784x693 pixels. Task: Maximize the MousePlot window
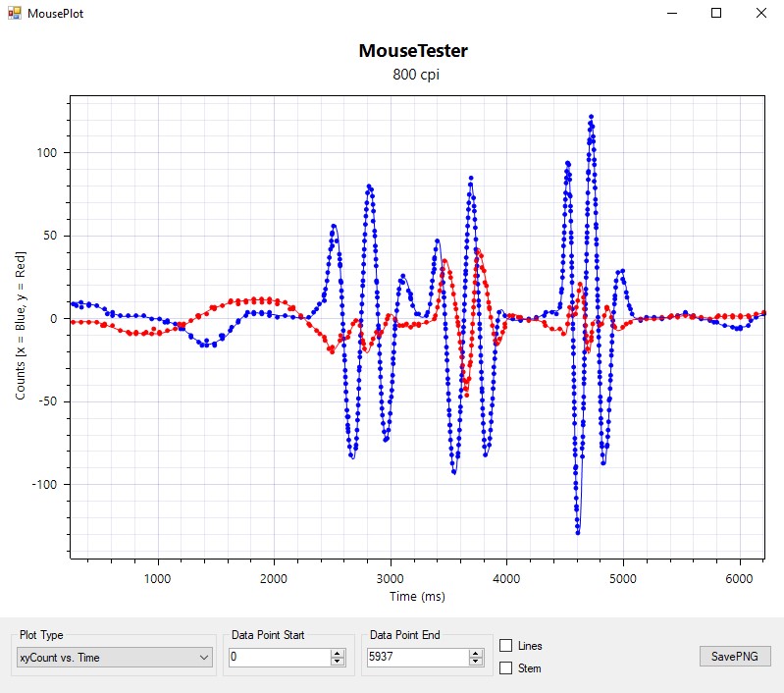[x=716, y=14]
